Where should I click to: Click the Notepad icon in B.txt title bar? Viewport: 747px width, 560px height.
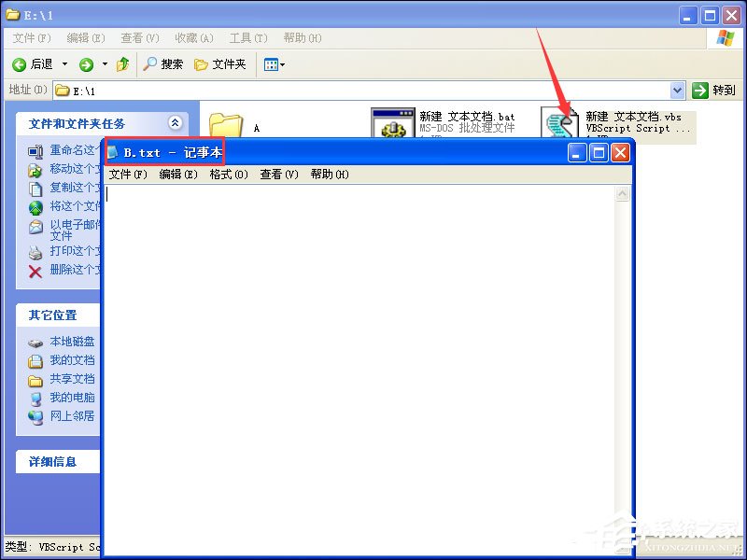(112, 152)
